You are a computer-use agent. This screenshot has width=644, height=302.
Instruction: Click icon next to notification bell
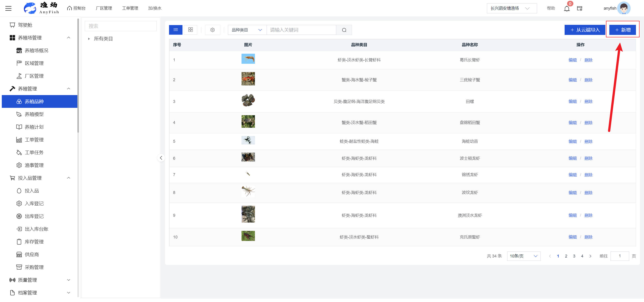tap(580, 9)
